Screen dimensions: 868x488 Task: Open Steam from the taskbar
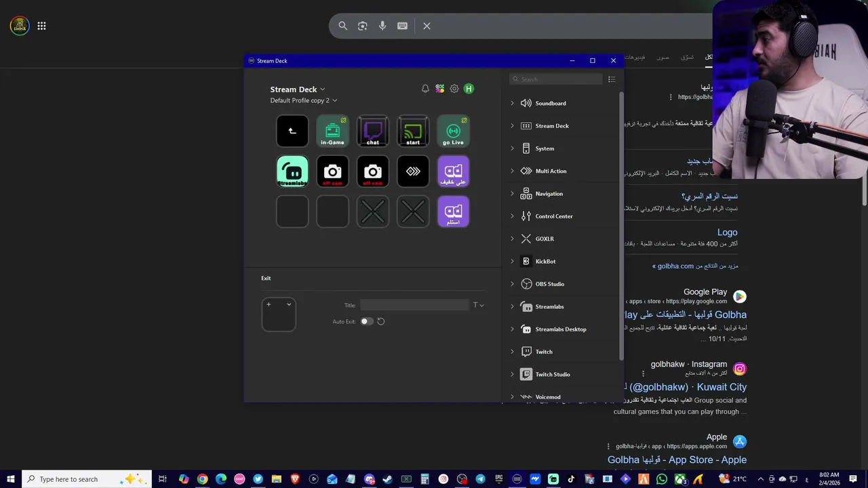click(x=388, y=479)
